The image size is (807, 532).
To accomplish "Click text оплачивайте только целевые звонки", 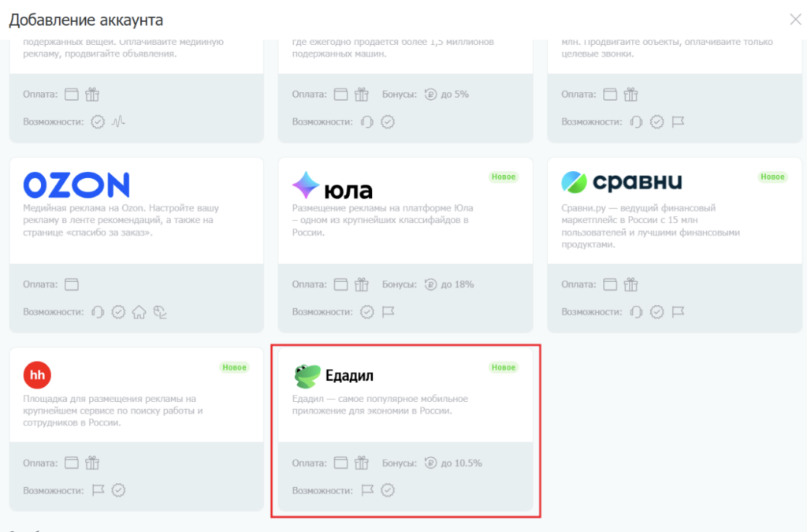I will click(x=667, y=47).
